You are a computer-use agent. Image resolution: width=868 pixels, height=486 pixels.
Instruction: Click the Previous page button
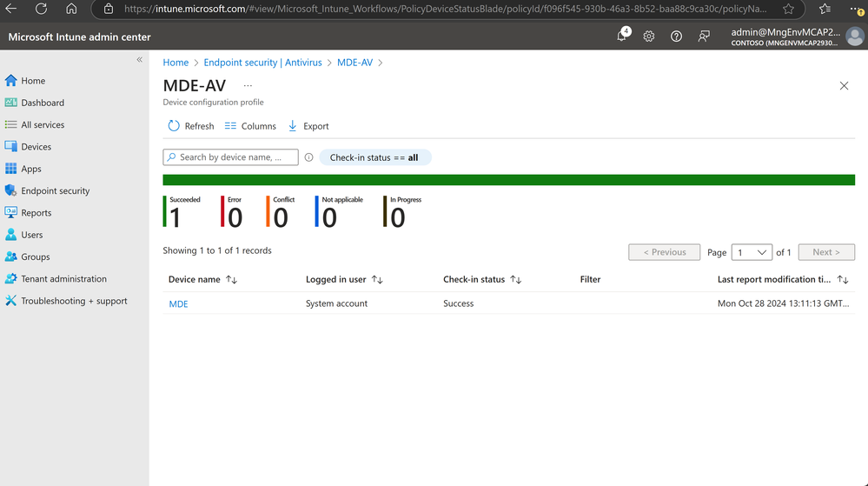pyautogui.click(x=665, y=252)
